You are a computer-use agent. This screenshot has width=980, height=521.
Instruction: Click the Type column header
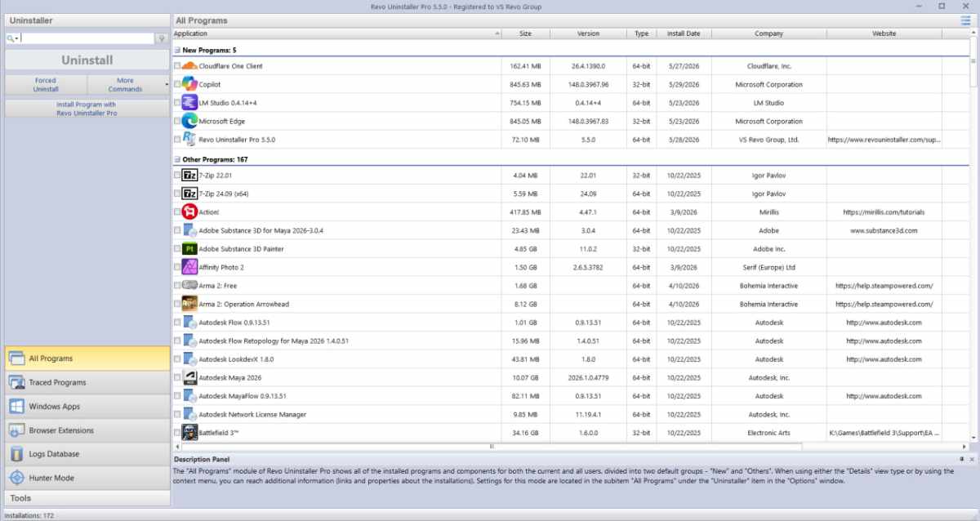pyautogui.click(x=642, y=33)
